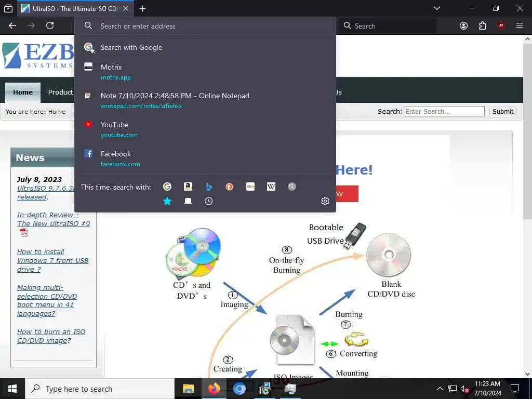The height and width of the screenshot is (399, 532).
Task: Reload the page with refresh icon
Action: click(50, 25)
